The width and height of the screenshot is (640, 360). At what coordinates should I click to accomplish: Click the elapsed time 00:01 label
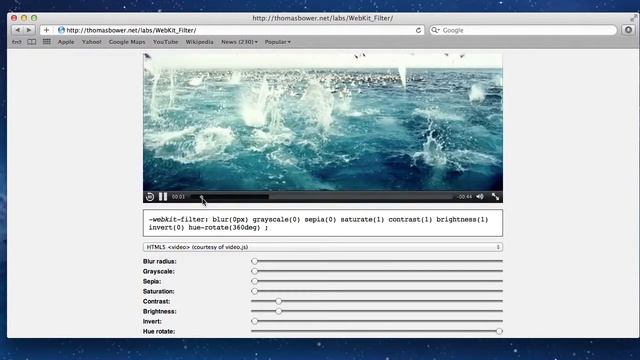pos(178,197)
